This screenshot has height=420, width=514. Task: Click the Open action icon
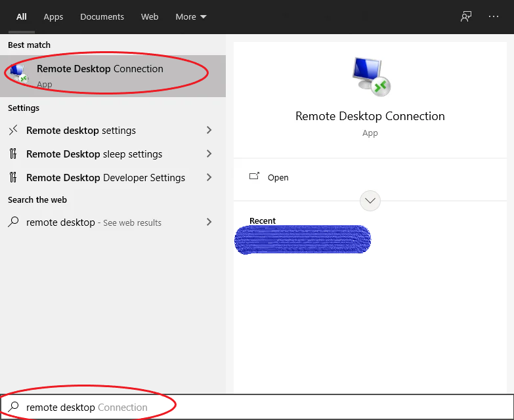pos(255,177)
